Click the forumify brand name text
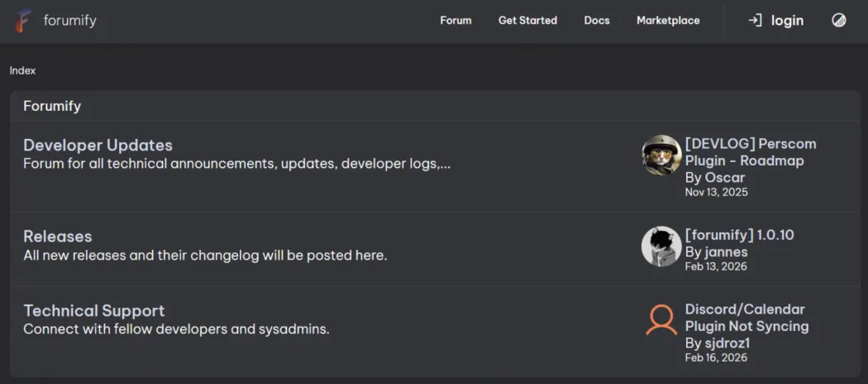 [x=69, y=21]
